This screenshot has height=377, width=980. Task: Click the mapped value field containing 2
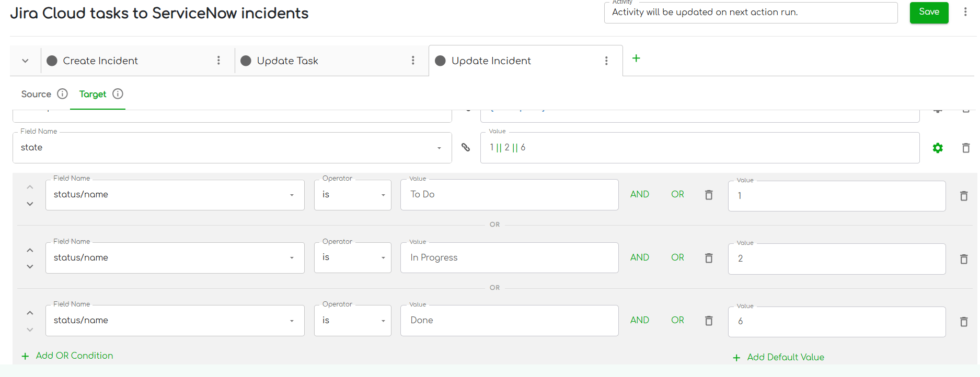tap(837, 259)
